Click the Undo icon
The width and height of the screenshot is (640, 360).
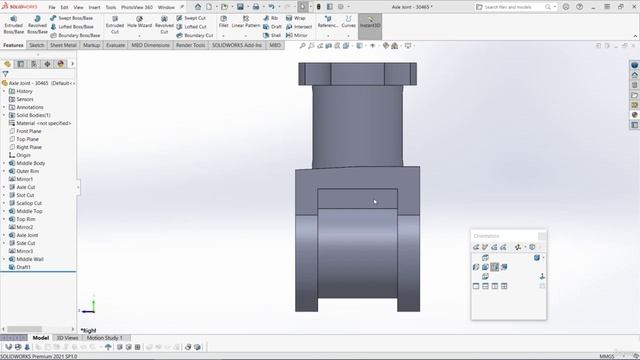coord(271,7)
